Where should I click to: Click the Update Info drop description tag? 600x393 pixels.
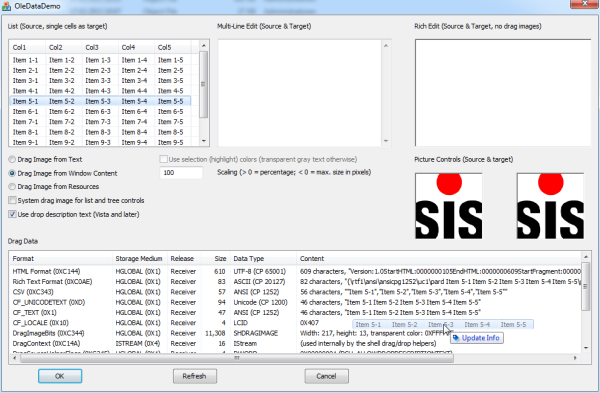pos(476,338)
